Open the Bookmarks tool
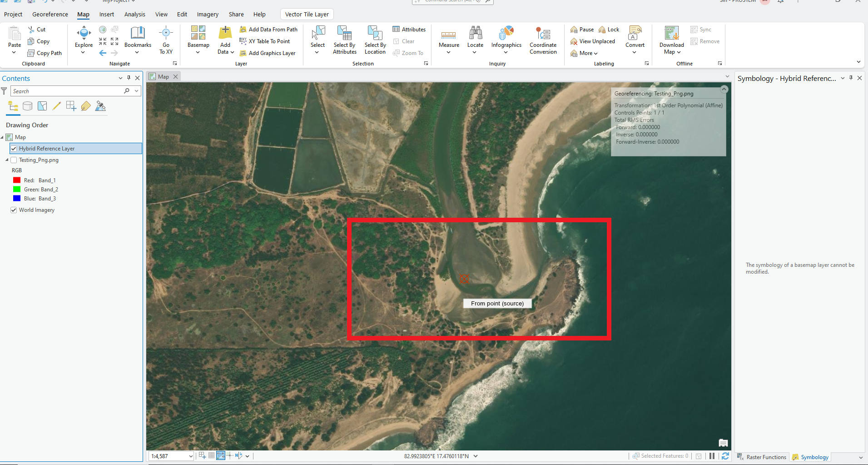868x465 pixels. 138,40
